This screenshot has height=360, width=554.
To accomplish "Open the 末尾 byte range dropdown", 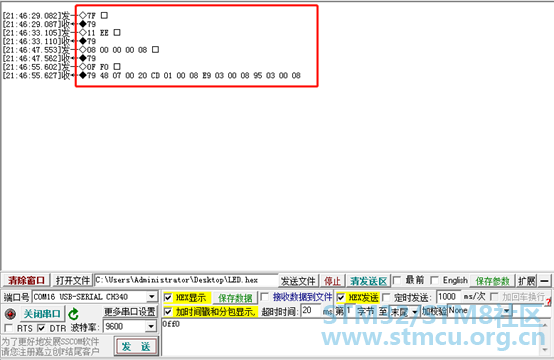I will point(415,312).
